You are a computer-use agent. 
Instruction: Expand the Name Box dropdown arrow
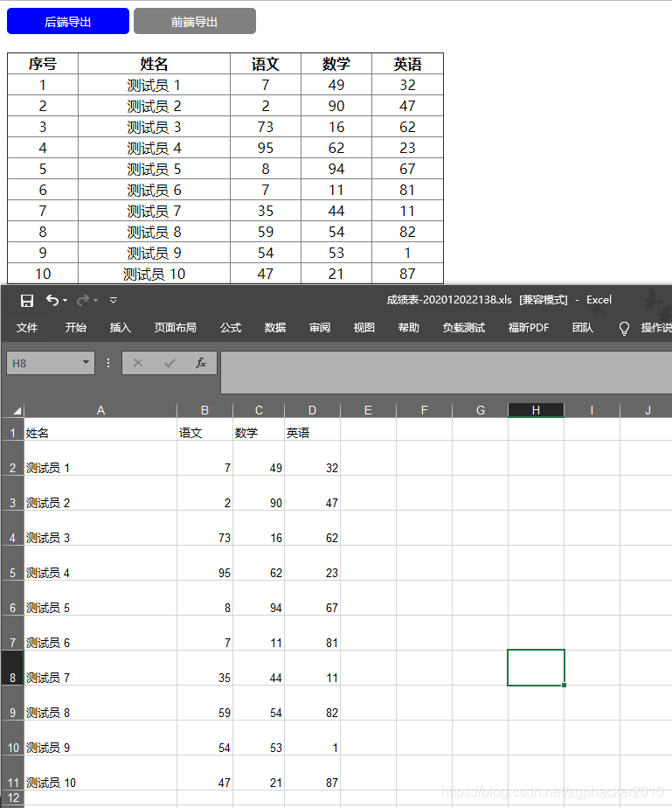click(x=86, y=362)
